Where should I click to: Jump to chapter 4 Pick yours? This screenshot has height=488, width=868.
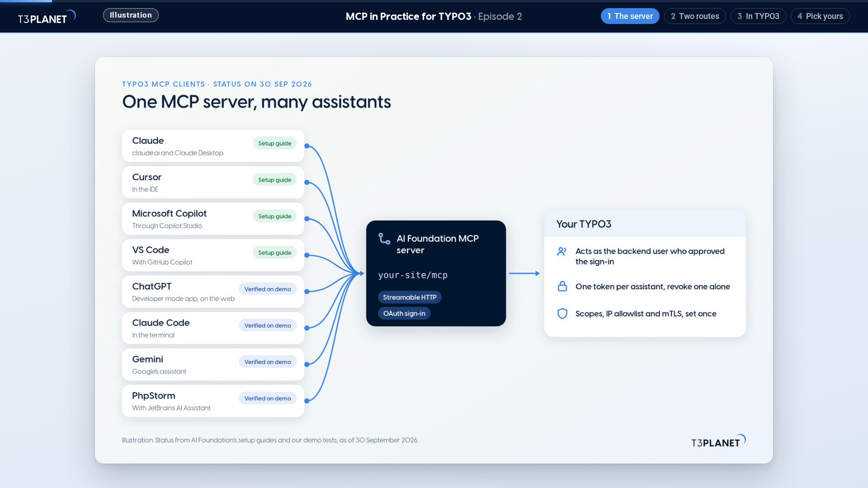tap(820, 16)
